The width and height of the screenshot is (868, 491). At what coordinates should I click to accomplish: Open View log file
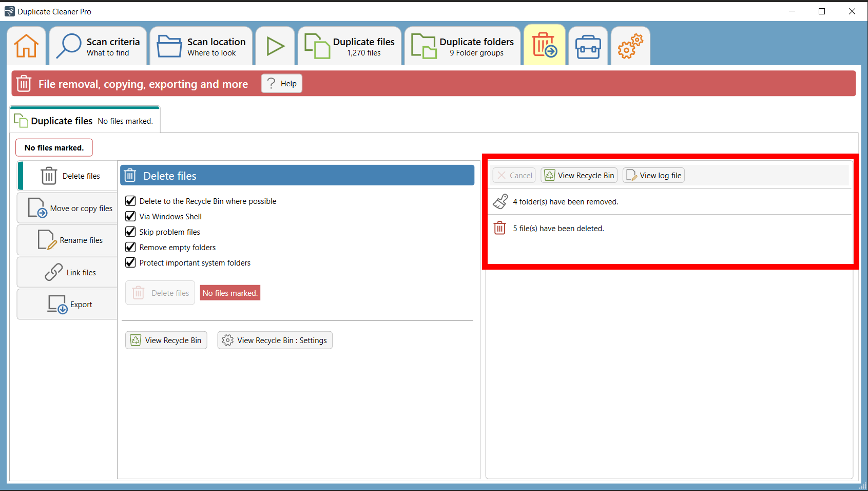pyautogui.click(x=653, y=175)
